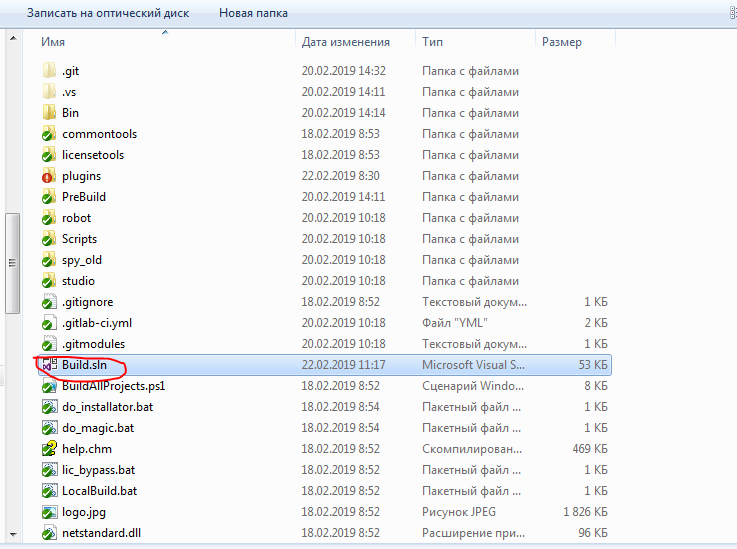Click the date '22.02.2019 11:17'
The image size is (737, 549).
click(x=344, y=365)
